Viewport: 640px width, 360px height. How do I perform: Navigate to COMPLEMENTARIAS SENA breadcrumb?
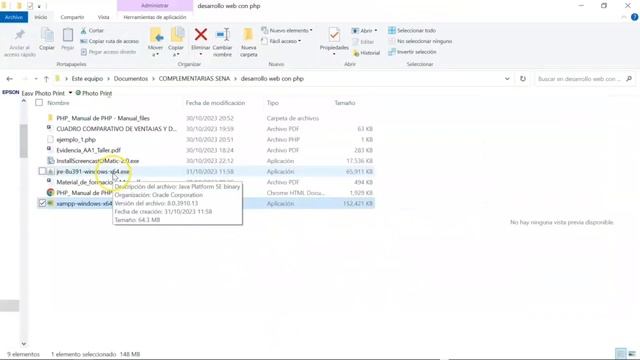194,78
